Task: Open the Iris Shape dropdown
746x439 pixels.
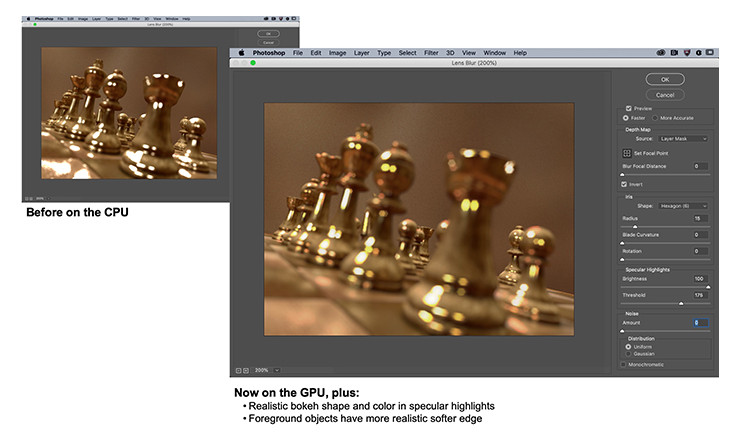Action: tap(684, 205)
